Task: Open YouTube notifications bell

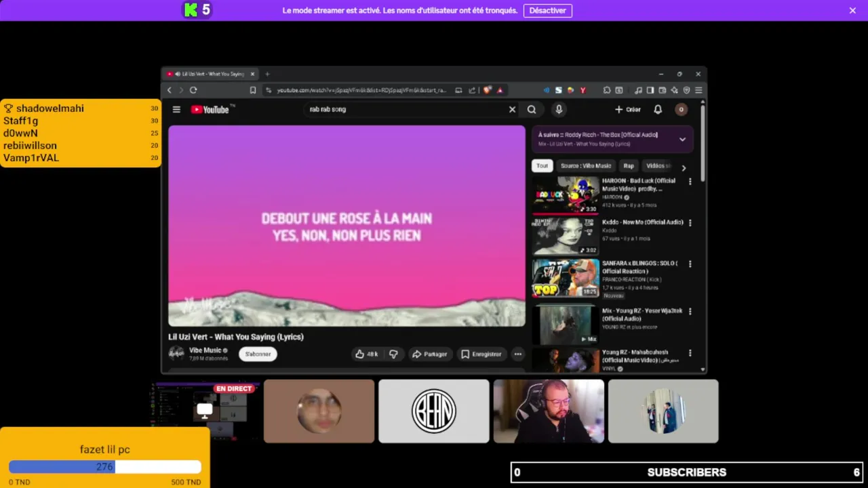Action: point(658,109)
